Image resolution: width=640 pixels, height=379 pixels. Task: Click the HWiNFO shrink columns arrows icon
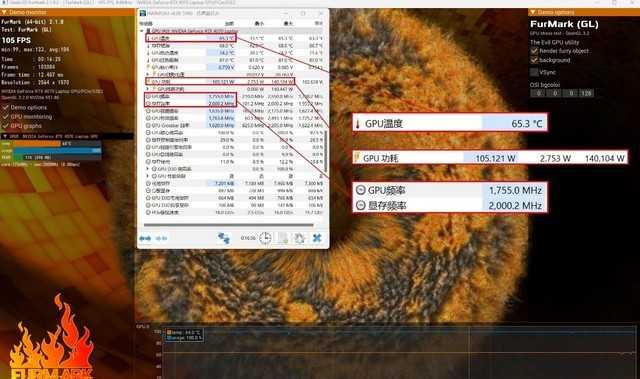[161, 238]
